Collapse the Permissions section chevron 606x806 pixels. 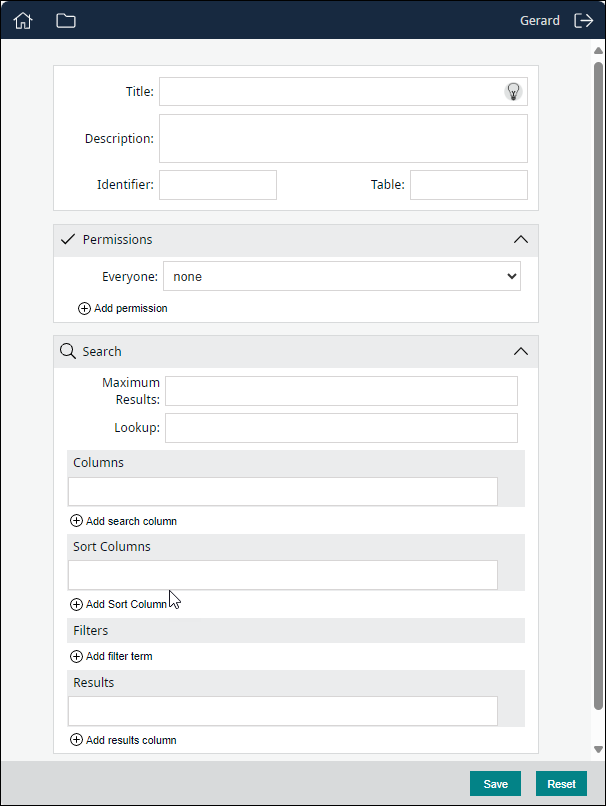520,240
